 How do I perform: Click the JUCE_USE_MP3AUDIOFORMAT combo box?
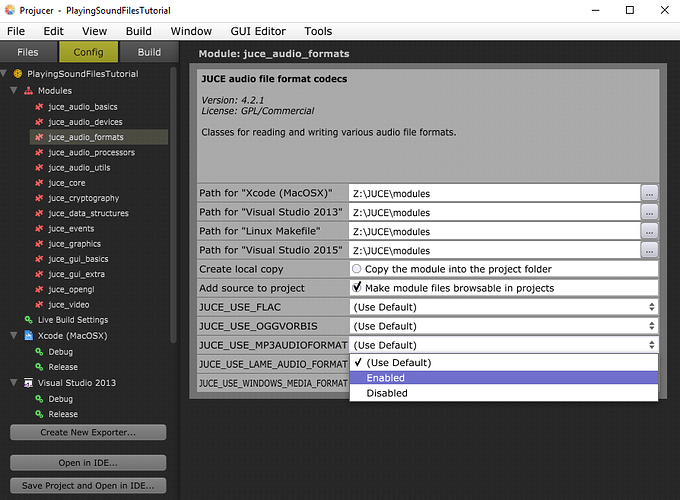pos(503,345)
